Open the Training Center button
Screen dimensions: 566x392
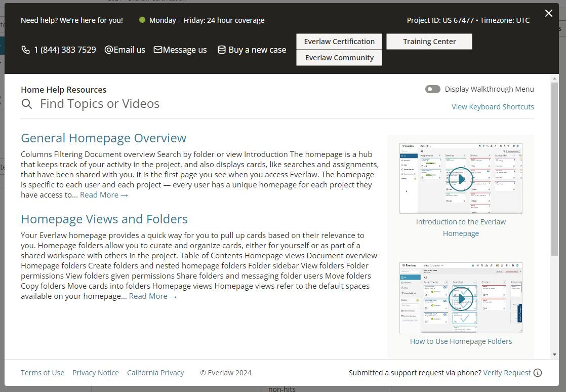coord(429,42)
